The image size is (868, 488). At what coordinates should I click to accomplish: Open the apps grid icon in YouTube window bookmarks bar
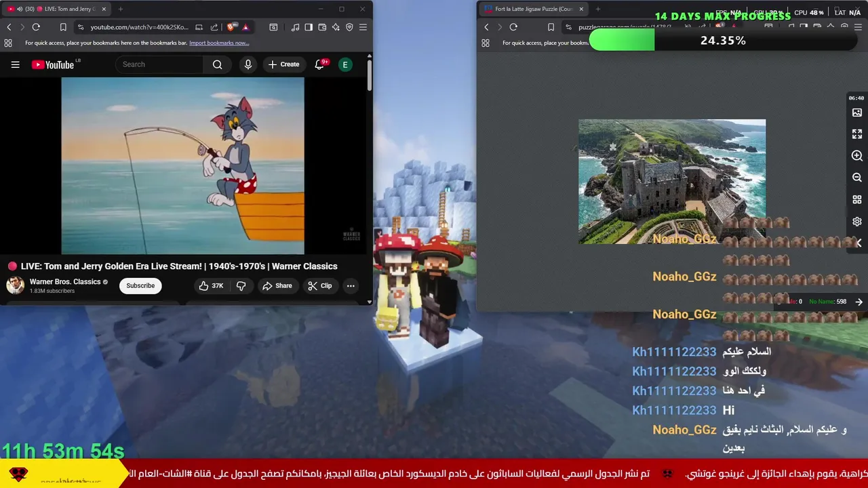8,43
